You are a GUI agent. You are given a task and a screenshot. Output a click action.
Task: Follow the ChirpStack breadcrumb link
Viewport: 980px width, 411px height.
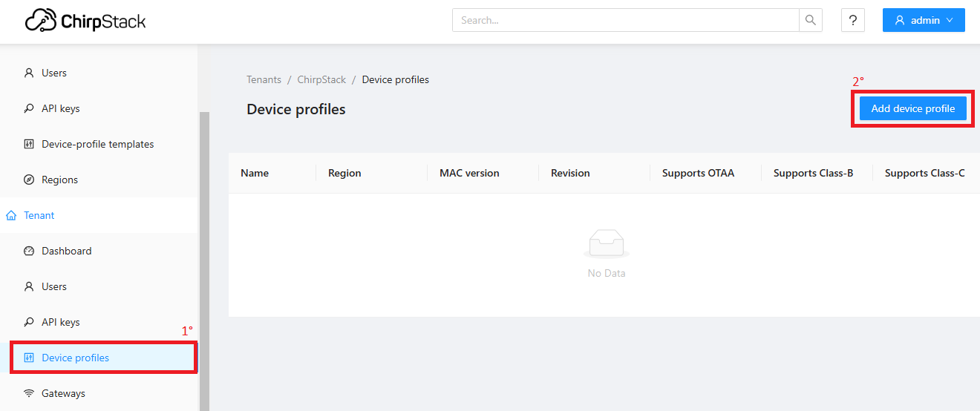[x=321, y=79]
